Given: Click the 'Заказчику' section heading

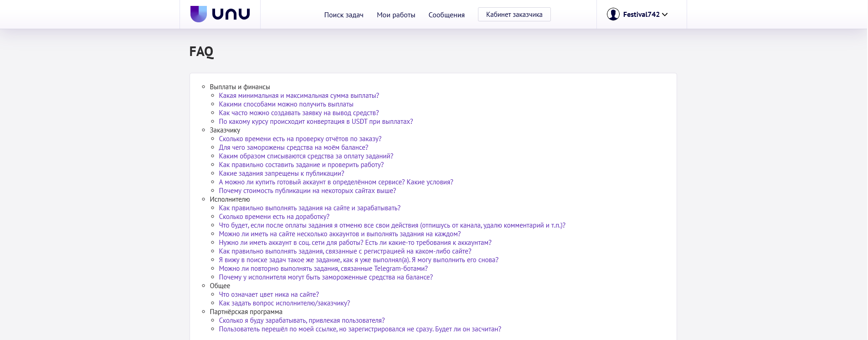Looking at the screenshot, I should [x=225, y=130].
